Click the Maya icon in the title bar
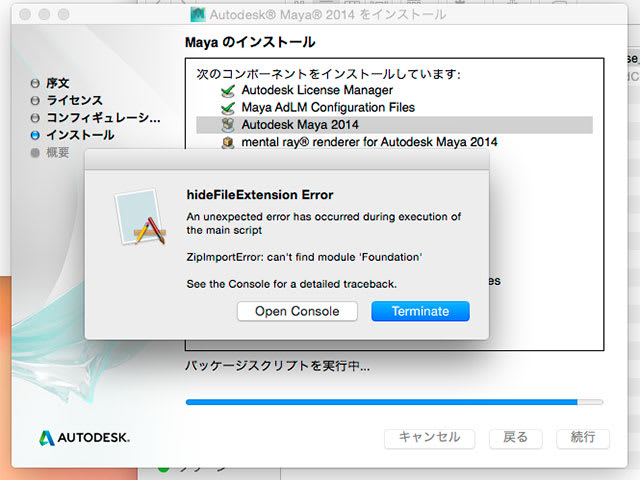The width and height of the screenshot is (640, 480). (198, 15)
